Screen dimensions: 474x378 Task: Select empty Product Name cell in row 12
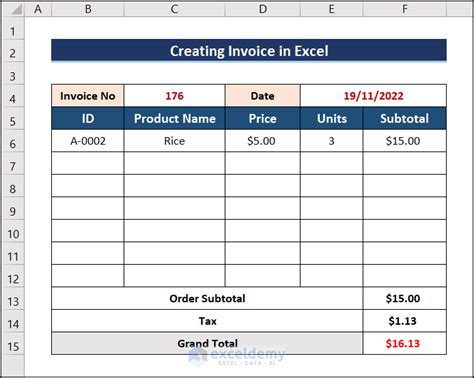pyautogui.click(x=174, y=276)
